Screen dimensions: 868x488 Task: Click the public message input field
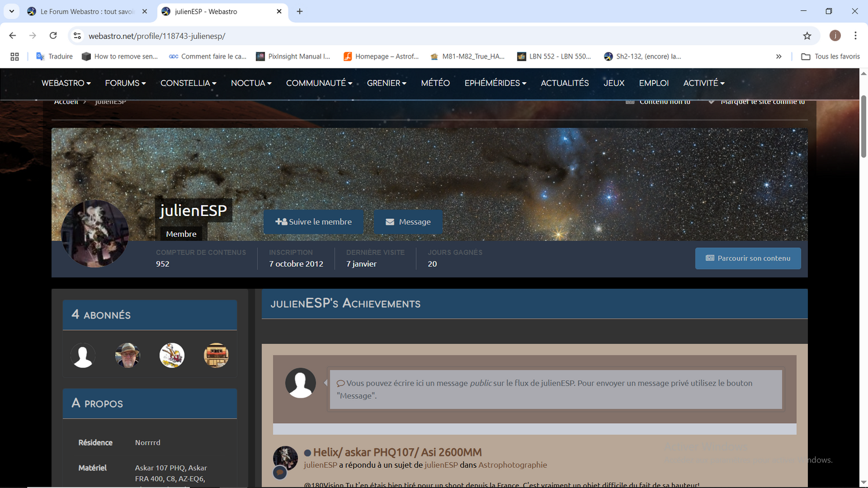[556, 389]
